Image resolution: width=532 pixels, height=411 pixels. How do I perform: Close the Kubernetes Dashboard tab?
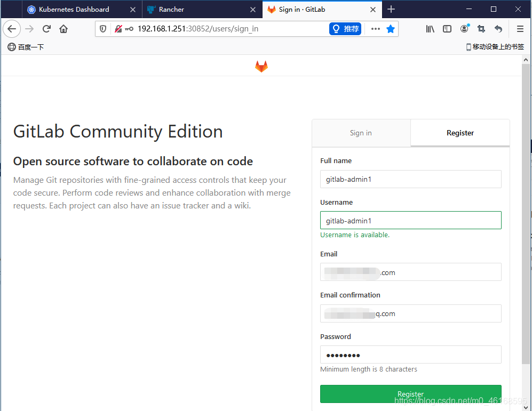133,10
